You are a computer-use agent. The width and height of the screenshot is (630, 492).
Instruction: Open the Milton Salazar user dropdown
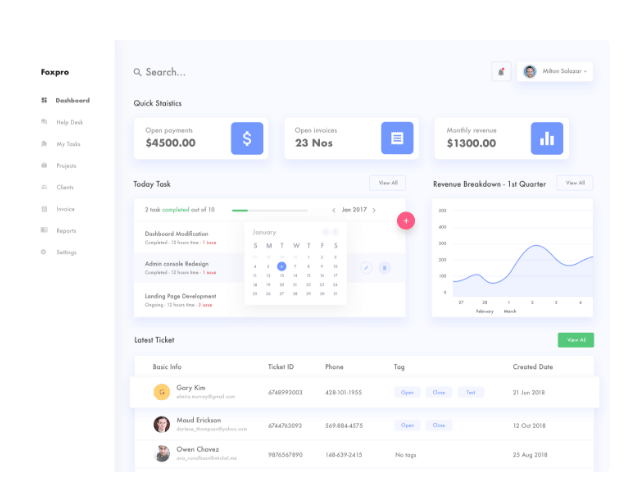[556, 71]
